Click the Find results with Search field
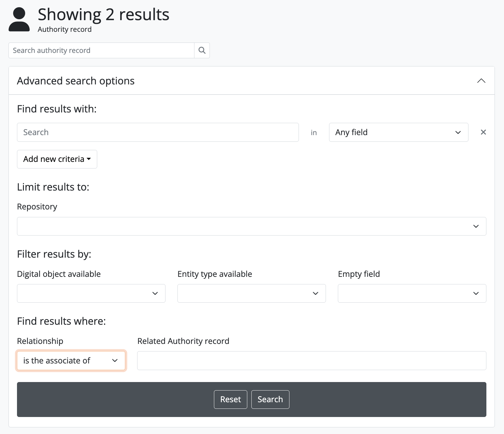Image resolution: width=504 pixels, height=434 pixels. pos(158,132)
